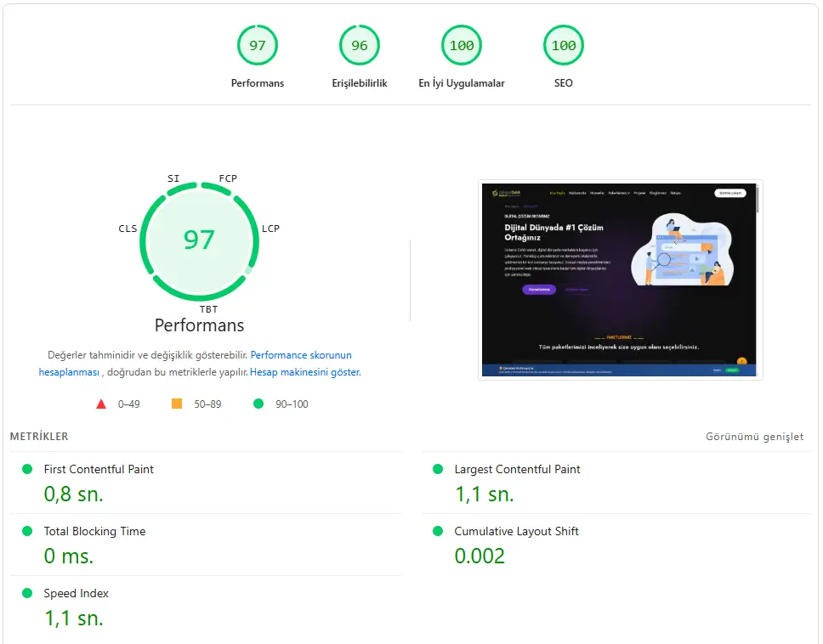The image size is (823, 644).
Task: Click the Erişilebilirlik score circle showing 96
Action: tap(359, 45)
